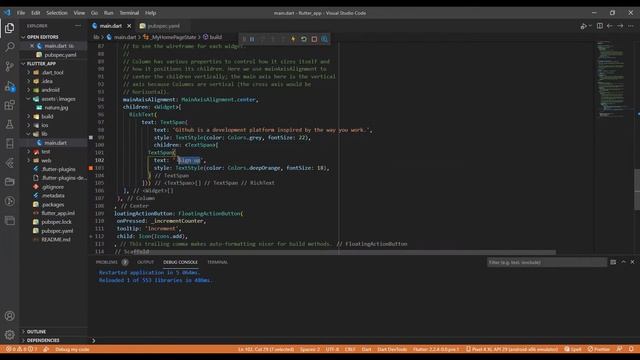Open pubspec.lock in the file tree

pos(56,222)
